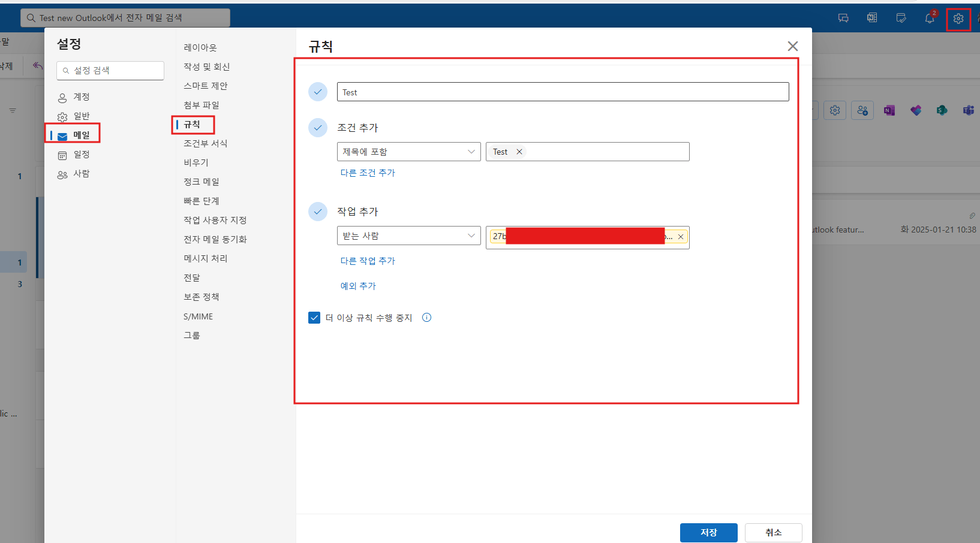Click the Teams icon in background toolbar
980x543 pixels.
tap(969, 110)
